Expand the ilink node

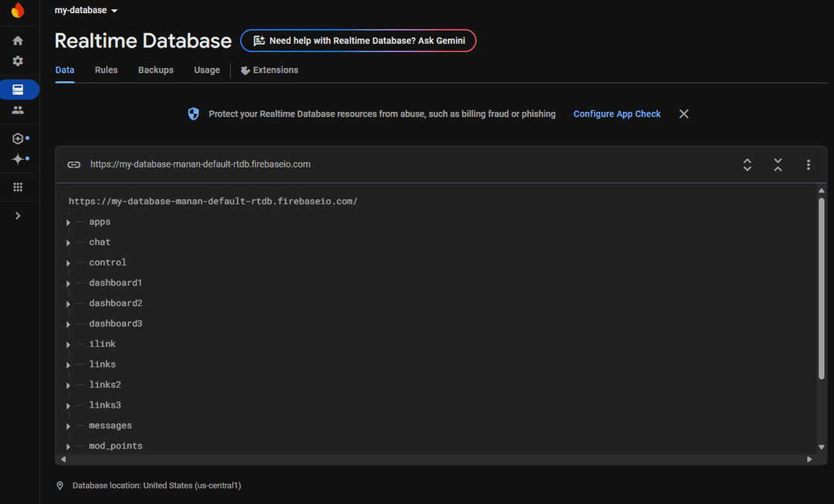coord(69,345)
